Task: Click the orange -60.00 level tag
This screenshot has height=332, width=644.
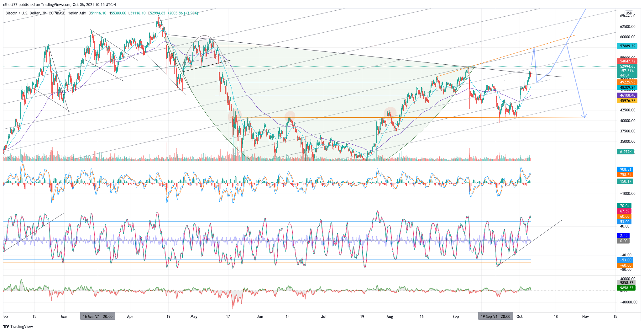Action: [x=626, y=265]
